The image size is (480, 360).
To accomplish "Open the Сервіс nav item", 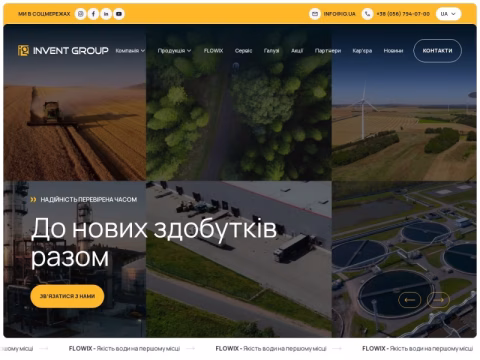I will 243,51.
